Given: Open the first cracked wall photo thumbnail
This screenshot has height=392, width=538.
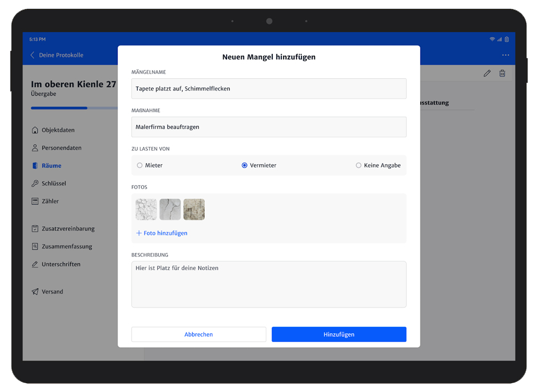Looking at the screenshot, I should tap(146, 209).
